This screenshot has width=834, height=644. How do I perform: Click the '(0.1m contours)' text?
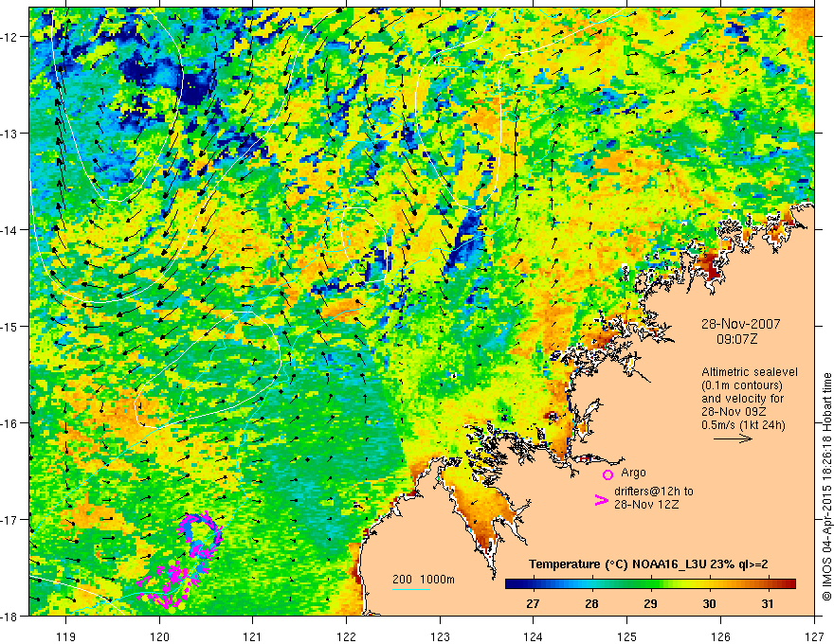742,385
